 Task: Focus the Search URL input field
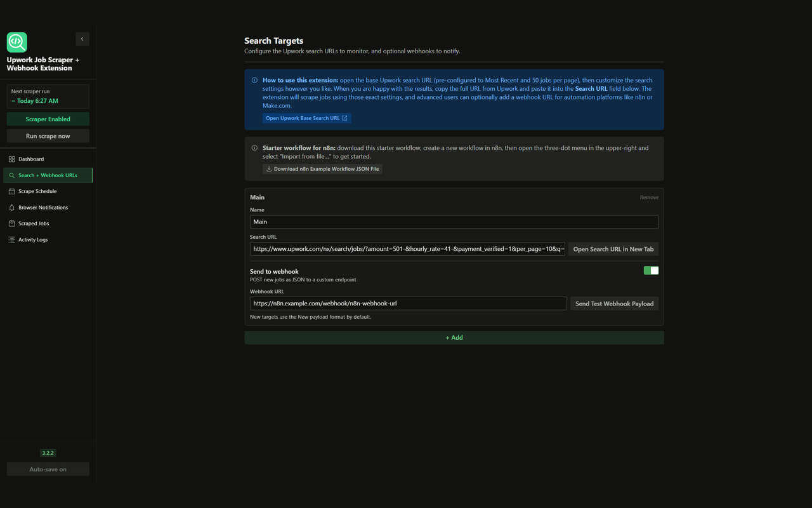click(407, 249)
